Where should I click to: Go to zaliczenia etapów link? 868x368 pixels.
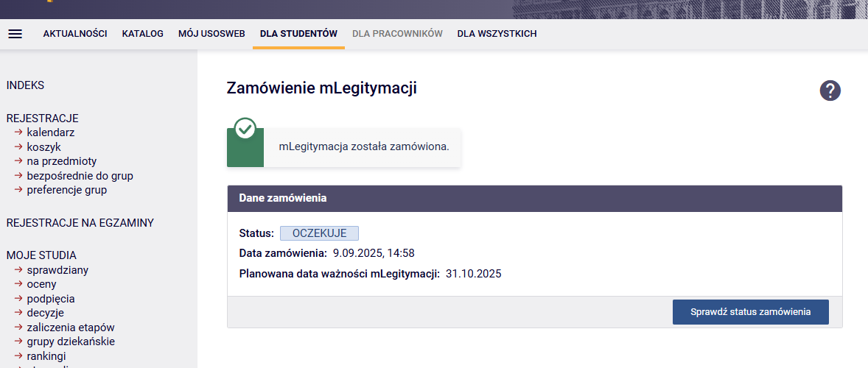[x=70, y=328]
